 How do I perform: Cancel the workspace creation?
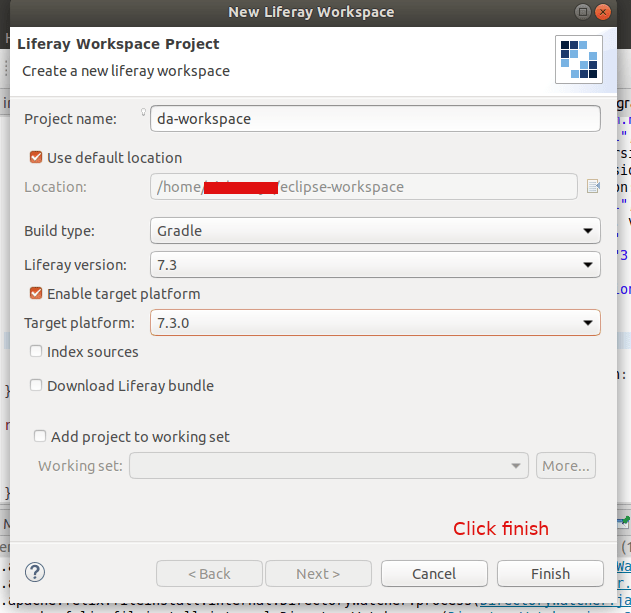click(x=433, y=574)
